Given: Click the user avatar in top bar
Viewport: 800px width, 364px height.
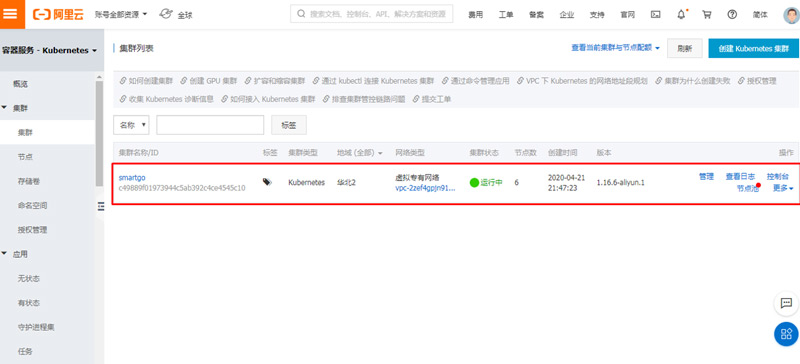Looking at the screenshot, I should pos(791,14).
